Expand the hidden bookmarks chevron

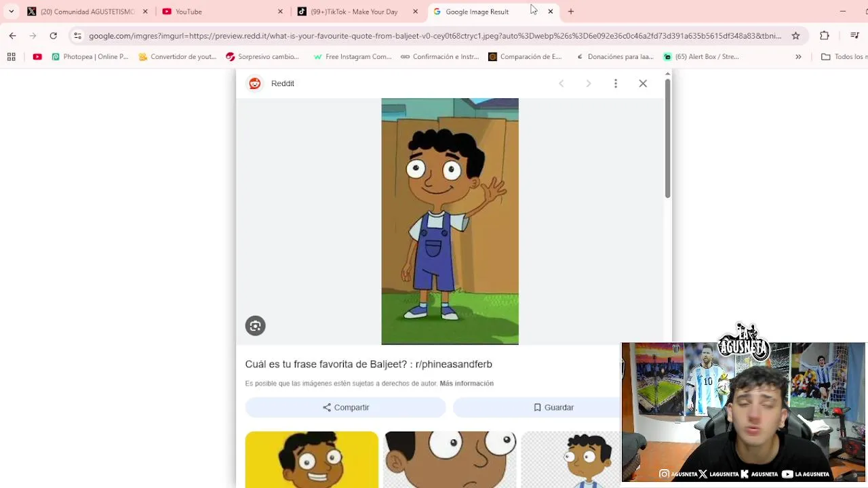pos(798,57)
